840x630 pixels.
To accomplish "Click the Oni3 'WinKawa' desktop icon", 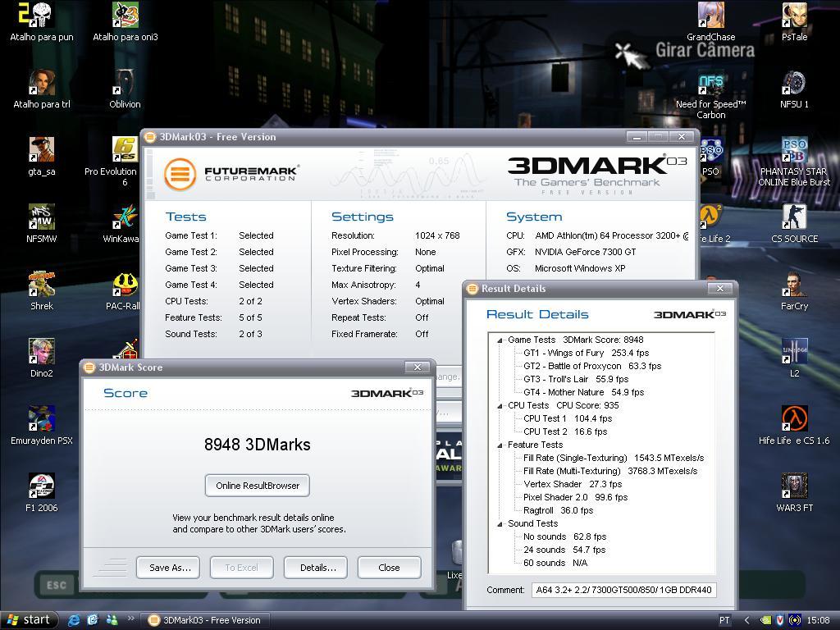I will pyautogui.click(x=122, y=224).
